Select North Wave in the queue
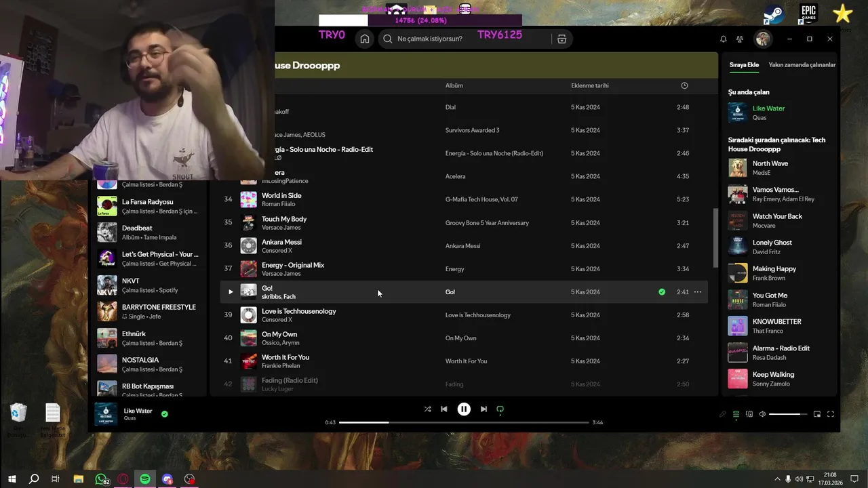This screenshot has height=488, width=868. 780,168
